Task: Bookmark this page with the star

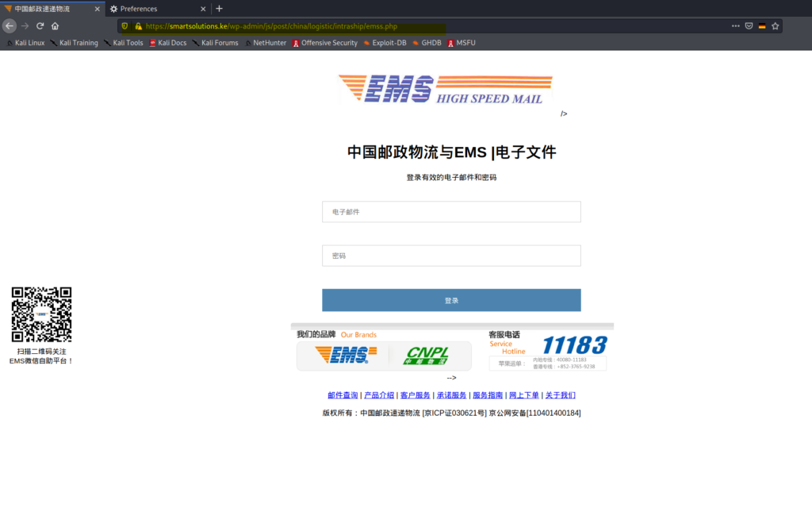Action: pos(776,26)
